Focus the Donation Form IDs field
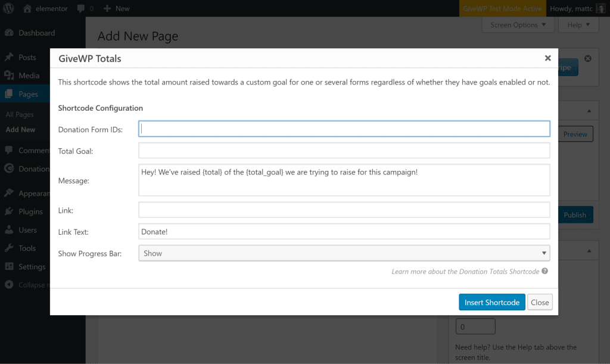The height and width of the screenshot is (364, 610). pyautogui.click(x=344, y=129)
